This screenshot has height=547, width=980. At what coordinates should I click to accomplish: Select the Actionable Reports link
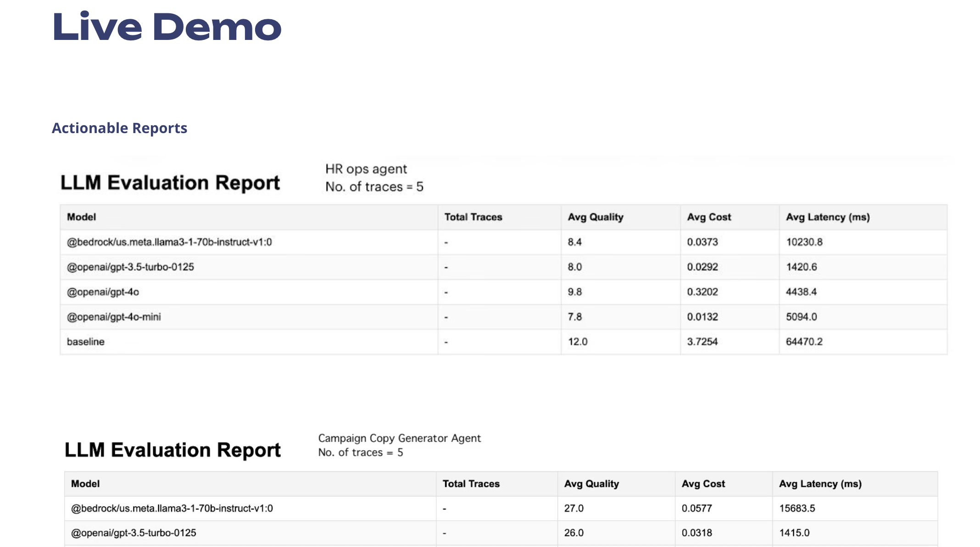pos(119,128)
